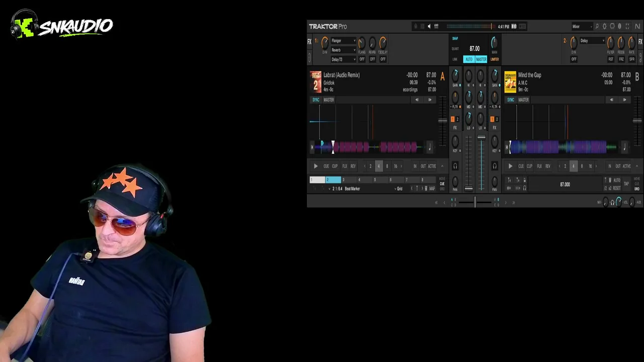
Task: Toggle the AUTO master clock button
Action: pos(469,59)
